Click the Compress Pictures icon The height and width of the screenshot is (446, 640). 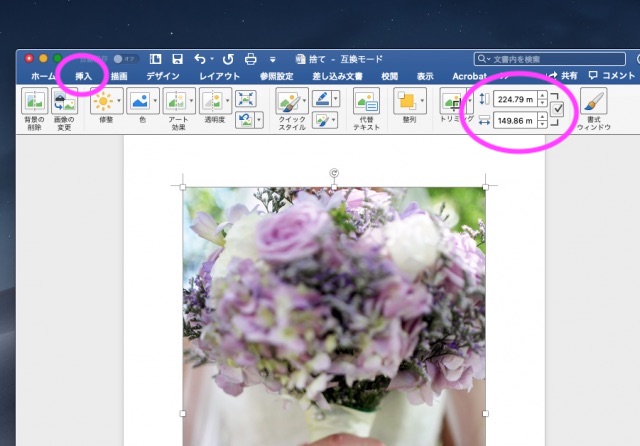pyautogui.click(x=245, y=98)
